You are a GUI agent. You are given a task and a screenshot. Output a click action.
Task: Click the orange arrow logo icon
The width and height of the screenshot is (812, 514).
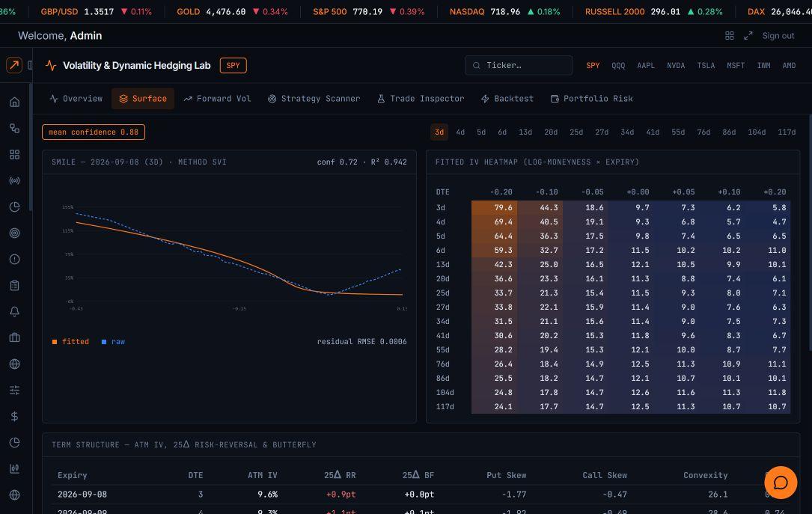14,65
